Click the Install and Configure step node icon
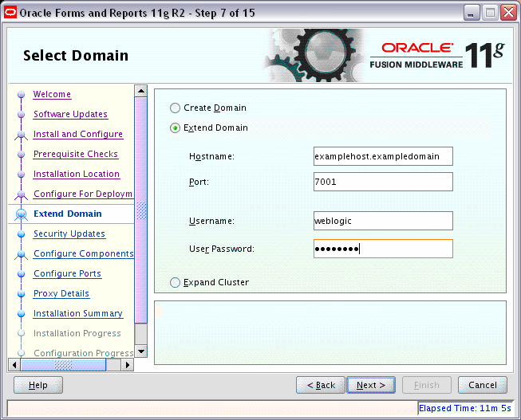 point(22,135)
